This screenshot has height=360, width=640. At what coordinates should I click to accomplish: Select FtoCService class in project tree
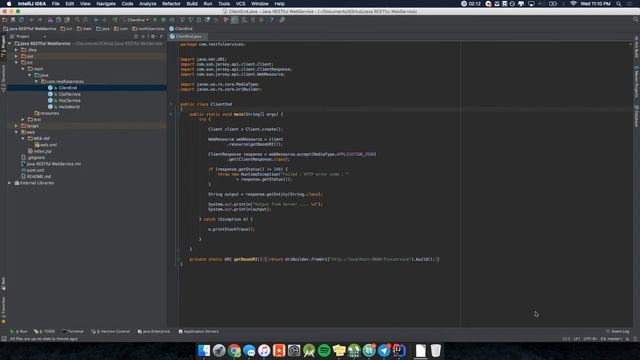(69, 100)
